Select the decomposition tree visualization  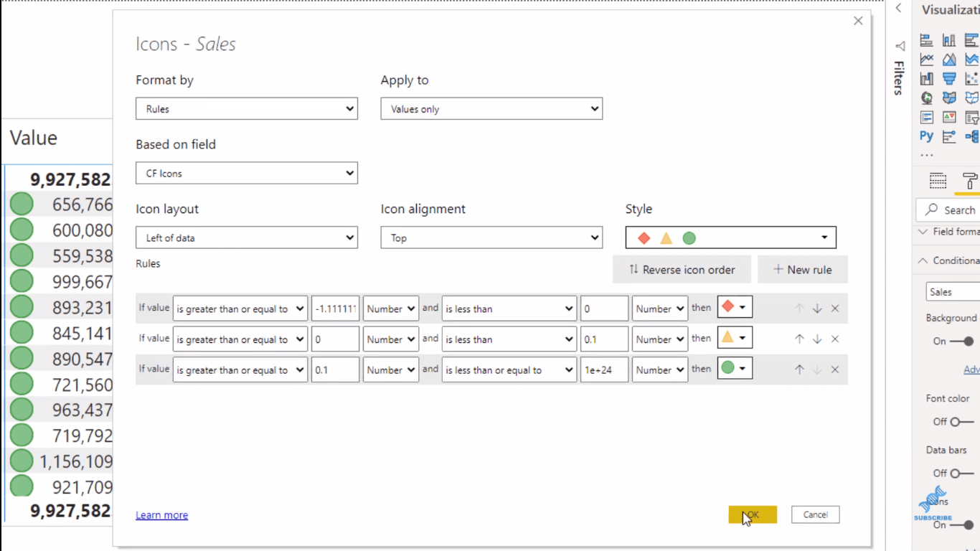[972, 136]
